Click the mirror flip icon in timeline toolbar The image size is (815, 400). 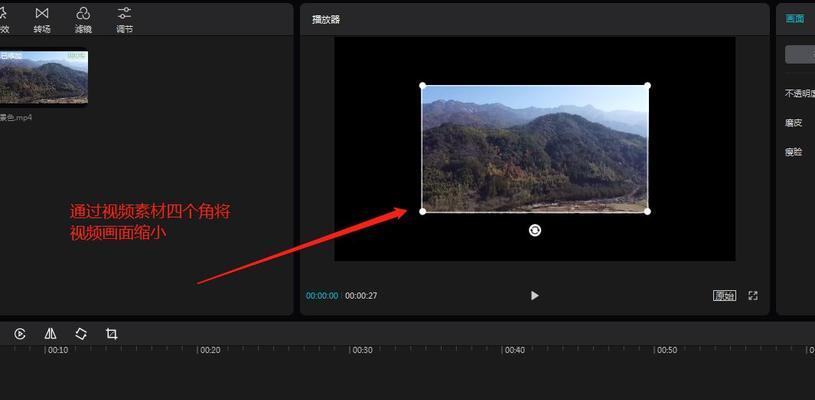50,334
